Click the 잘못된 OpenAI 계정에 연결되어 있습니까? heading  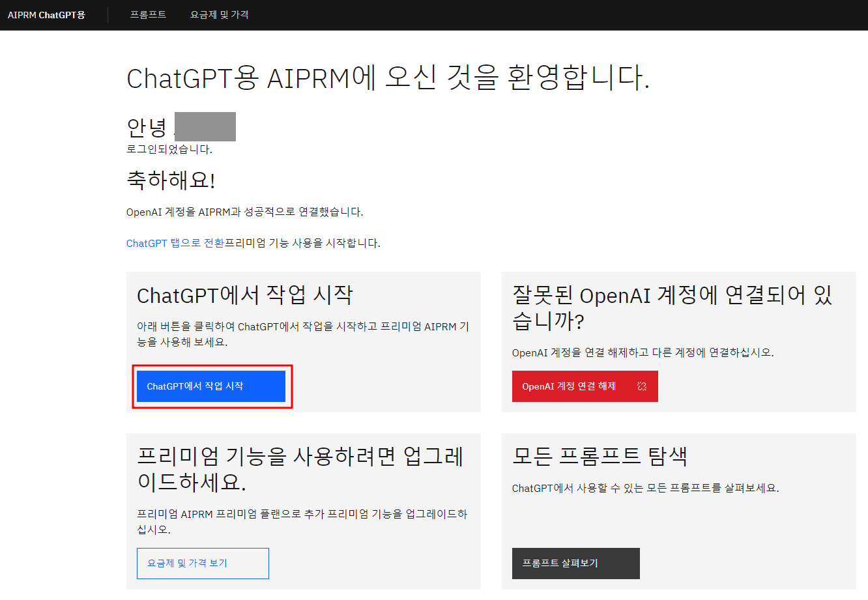point(673,307)
